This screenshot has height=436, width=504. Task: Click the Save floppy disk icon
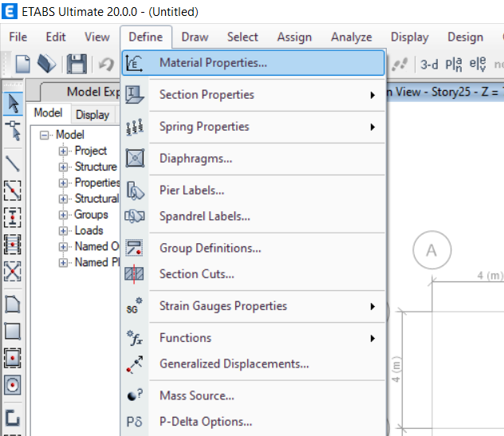point(77,64)
